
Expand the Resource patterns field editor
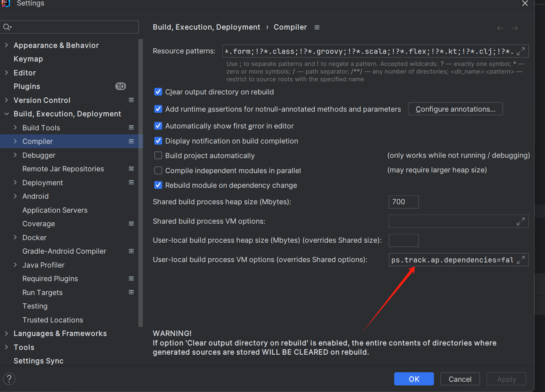pos(521,51)
